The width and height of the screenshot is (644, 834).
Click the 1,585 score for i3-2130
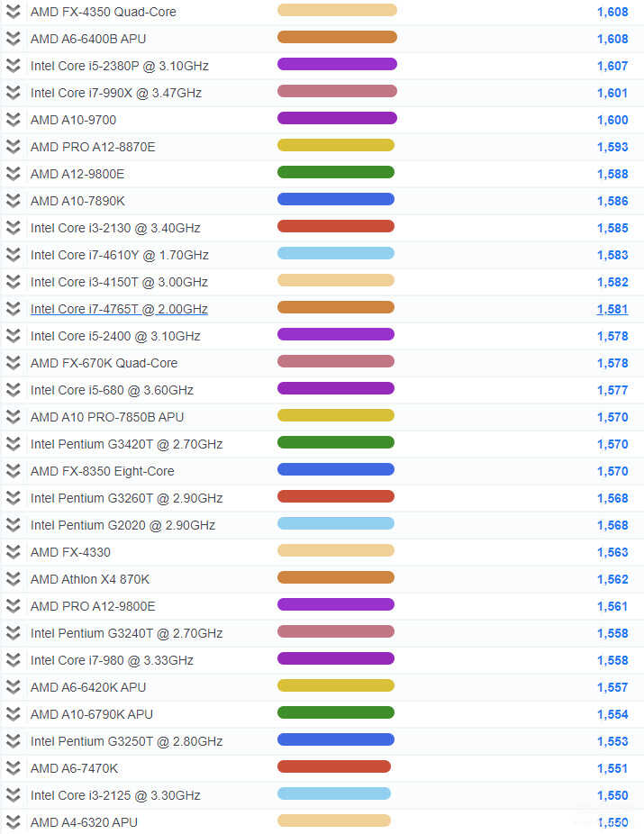(x=612, y=228)
